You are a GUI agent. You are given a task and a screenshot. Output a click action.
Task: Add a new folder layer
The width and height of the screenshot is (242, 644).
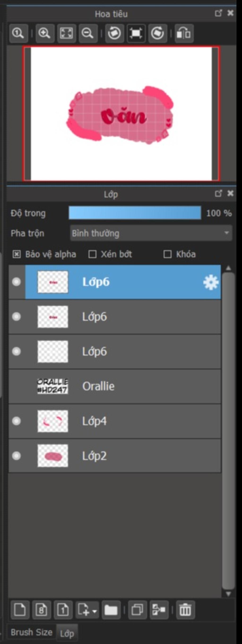click(x=111, y=610)
